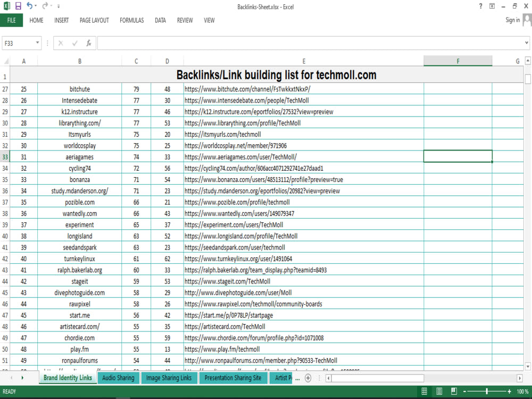Open the INSERT ribbon tab
The width and height of the screenshot is (532, 399).
click(61, 20)
